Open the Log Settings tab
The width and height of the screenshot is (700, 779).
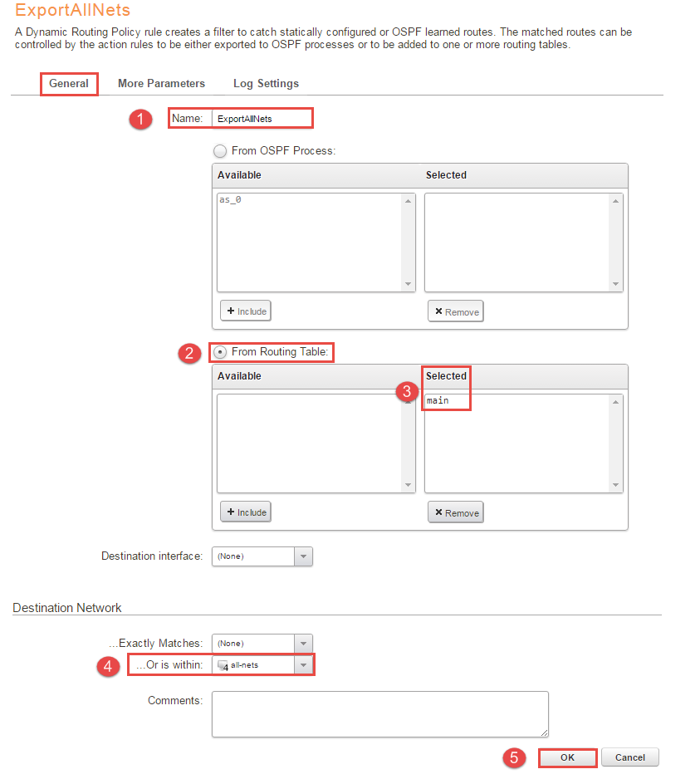(266, 84)
